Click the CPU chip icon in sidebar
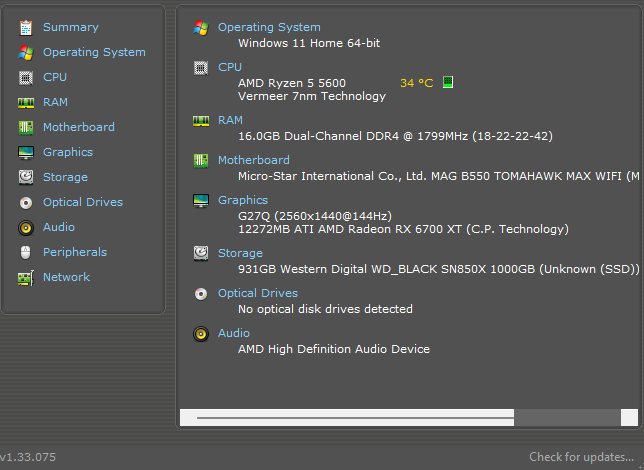The image size is (644, 470). point(25,77)
